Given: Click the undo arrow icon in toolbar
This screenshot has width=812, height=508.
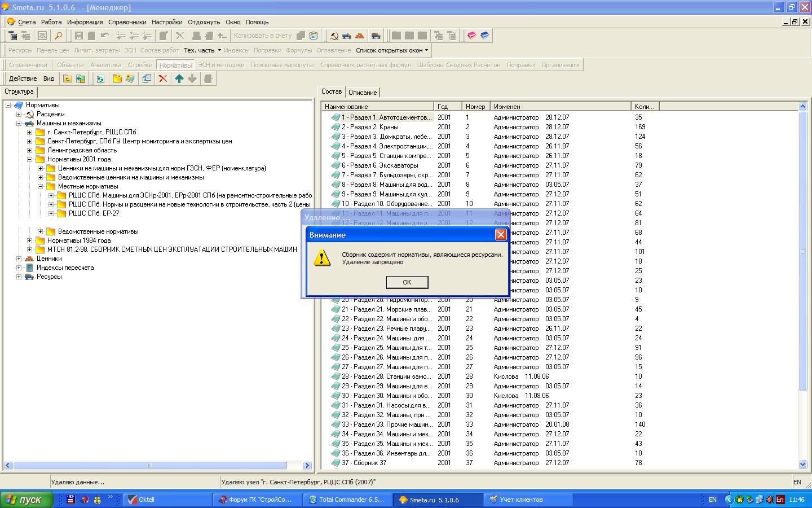Looking at the screenshot, I should (105, 36).
